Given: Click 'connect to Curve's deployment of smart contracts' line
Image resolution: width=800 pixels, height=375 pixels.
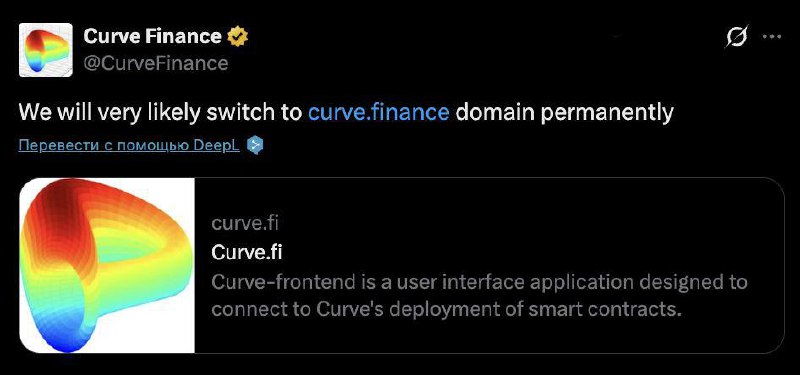Looking at the screenshot, I should coord(446,309).
